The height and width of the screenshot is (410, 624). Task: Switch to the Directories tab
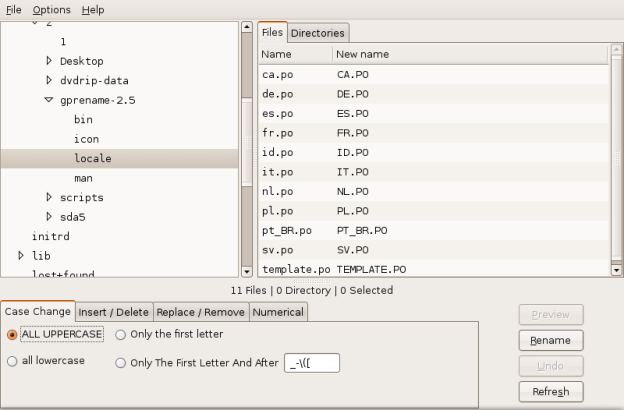[318, 33]
